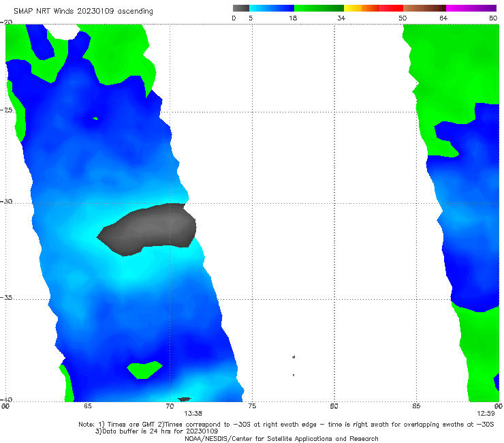Click the longitude label '65'
The width and height of the screenshot is (504, 443).
pyautogui.click(x=88, y=406)
